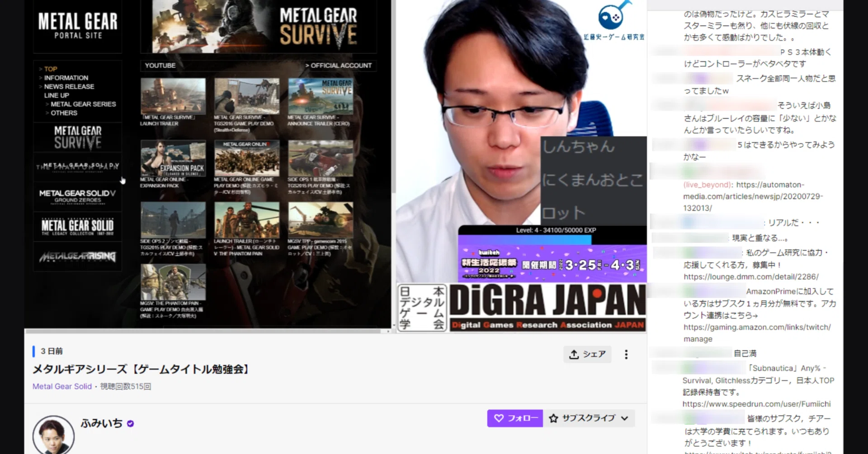Play the Metal Gear Online Expansion Pack thumbnail
868x454 pixels.
tap(173, 158)
